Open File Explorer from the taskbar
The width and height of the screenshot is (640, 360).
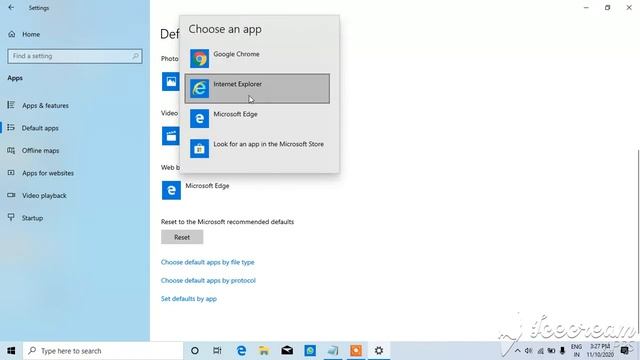(x=264, y=351)
